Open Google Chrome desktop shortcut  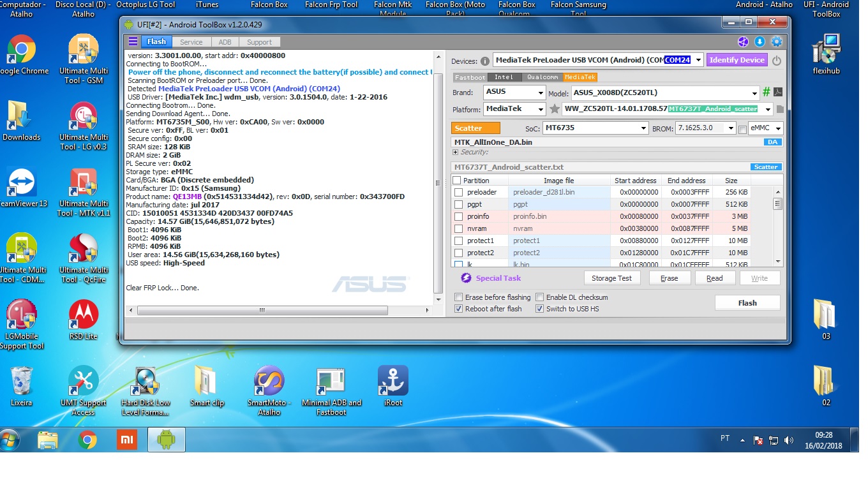pyautogui.click(x=22, y=55)
